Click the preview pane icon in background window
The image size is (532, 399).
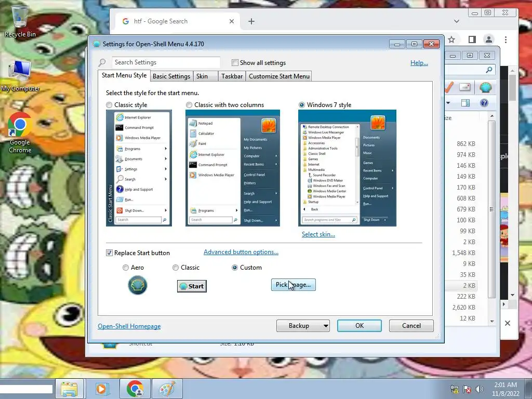point(465,103)
